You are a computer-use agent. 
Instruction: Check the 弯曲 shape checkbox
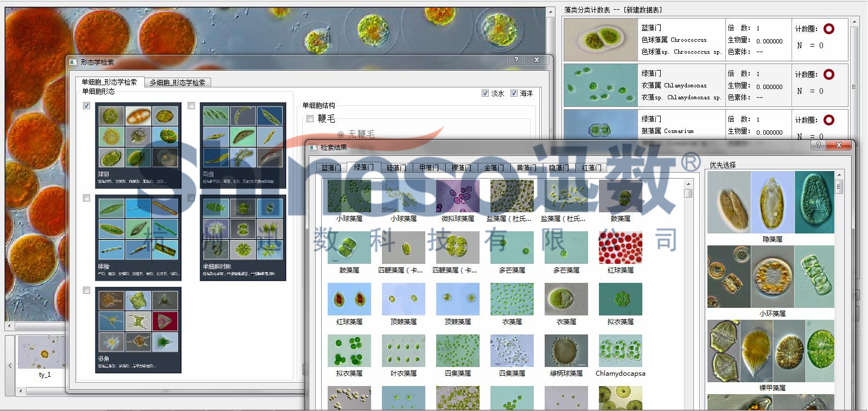point(192,106)
